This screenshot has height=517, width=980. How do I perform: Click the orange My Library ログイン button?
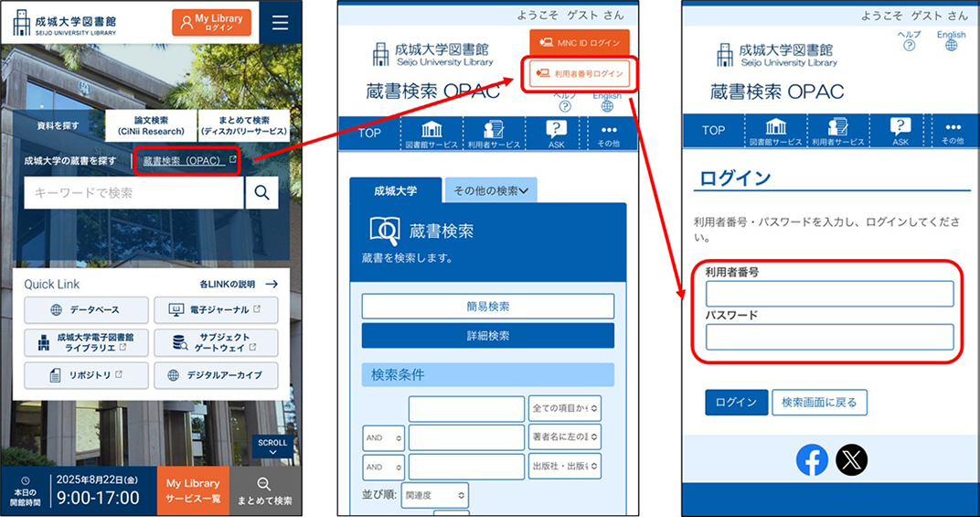[211, 23]
